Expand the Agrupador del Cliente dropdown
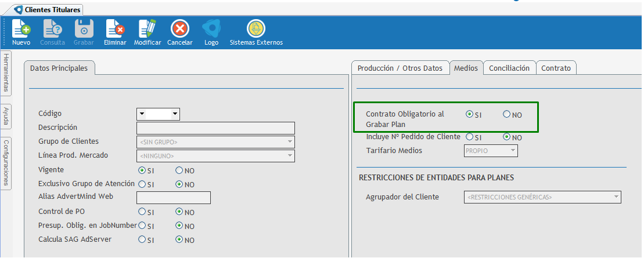Viewport: 644px width, 258px height. pyautogui.click(x=616, y=197)
